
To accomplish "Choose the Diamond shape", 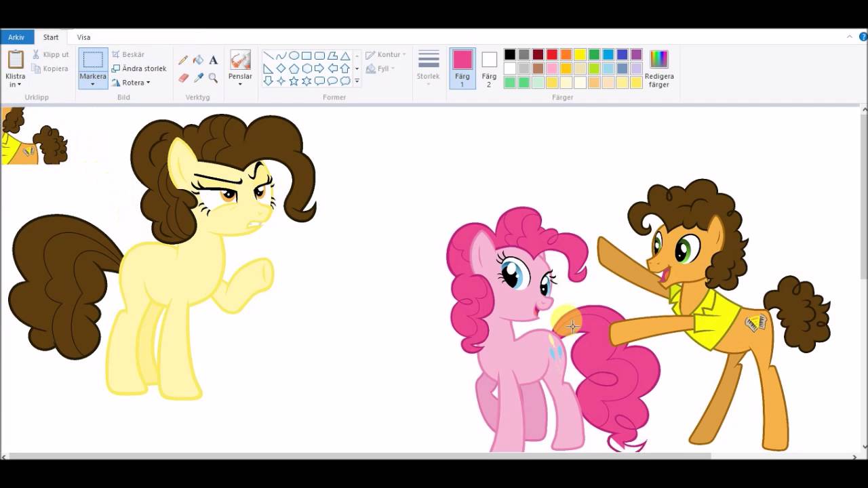I will click(x=281, y=68).
